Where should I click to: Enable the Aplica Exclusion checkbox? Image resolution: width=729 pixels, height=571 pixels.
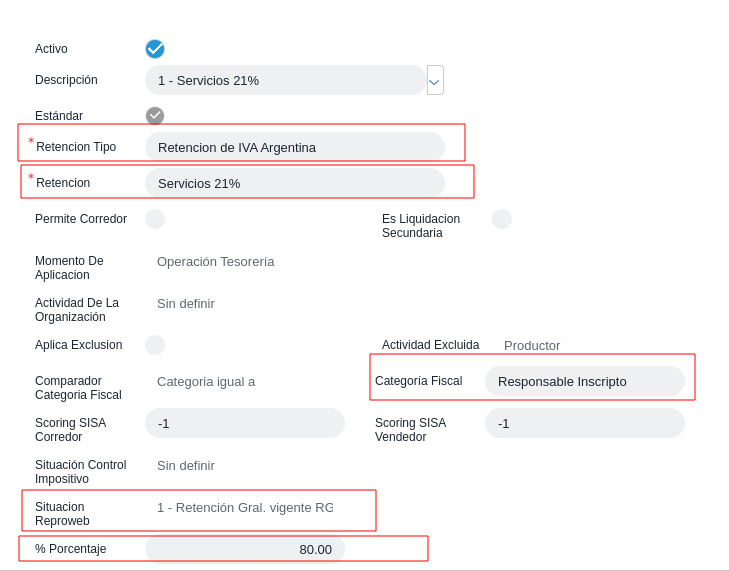coord(155,345)
